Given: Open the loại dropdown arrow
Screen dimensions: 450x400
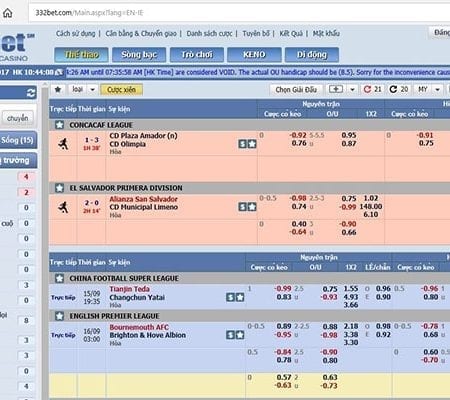Looking at the screenshot, I should pos(93,89).
